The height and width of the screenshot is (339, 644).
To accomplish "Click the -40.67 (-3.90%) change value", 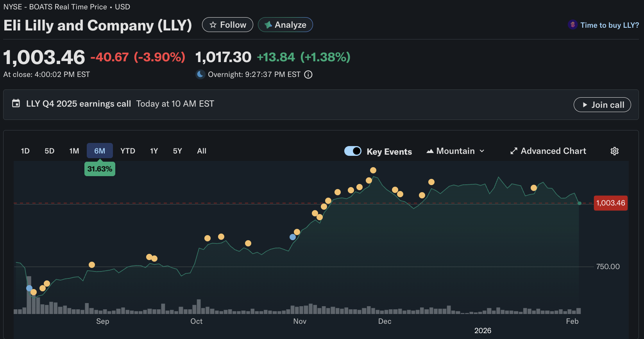I will [138, 57].
